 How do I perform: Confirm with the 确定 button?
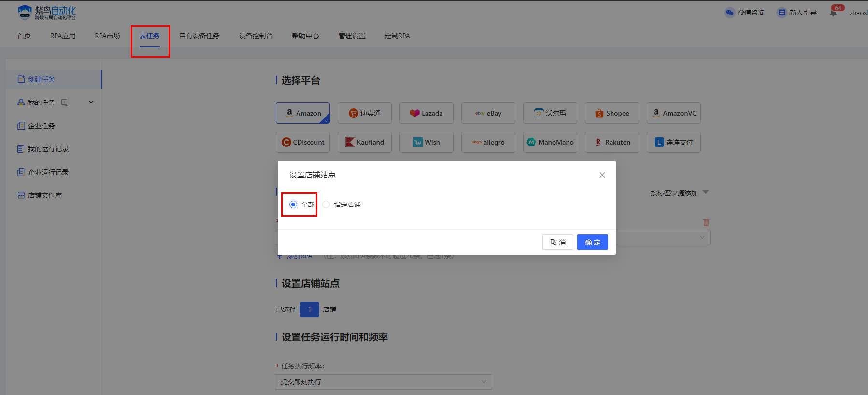point(593,242)
